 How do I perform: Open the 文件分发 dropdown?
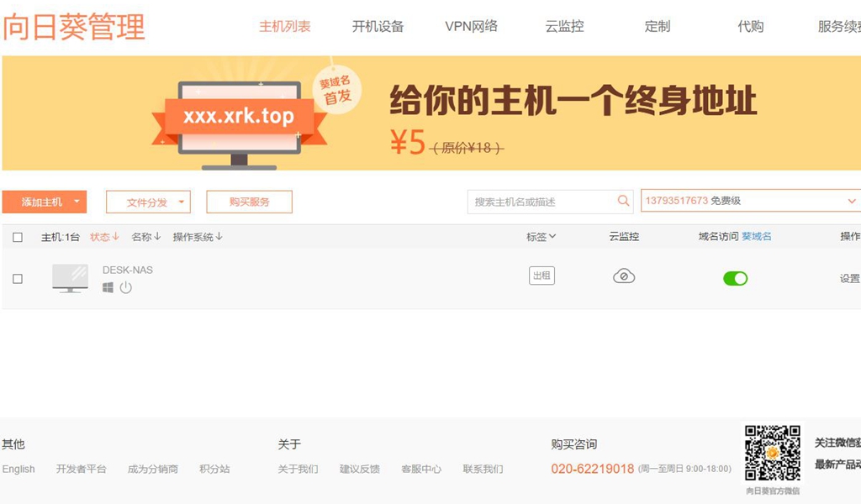pyautogui.click(x=148, y=202)
